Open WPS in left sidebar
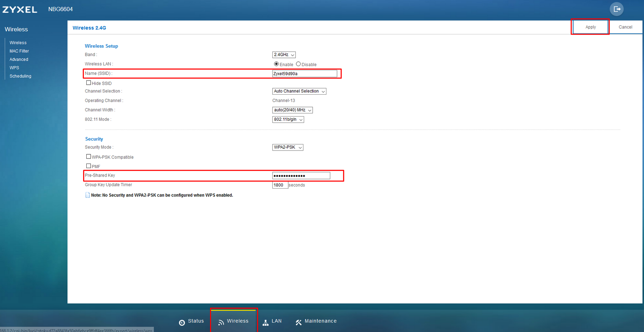Viewport: 644px width, 332px height. (14, 68)
